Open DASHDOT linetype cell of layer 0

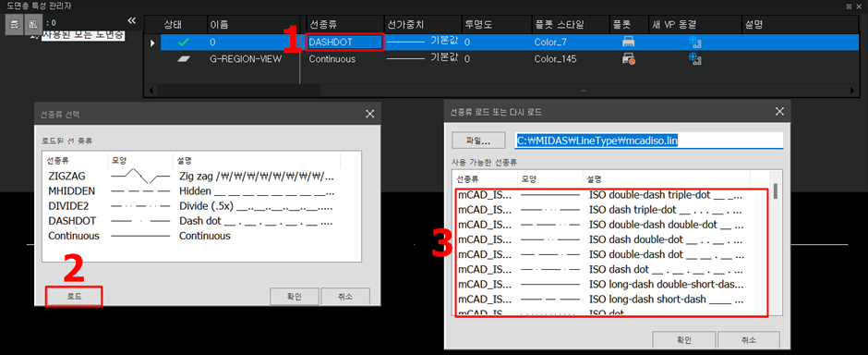coord(344,43)
